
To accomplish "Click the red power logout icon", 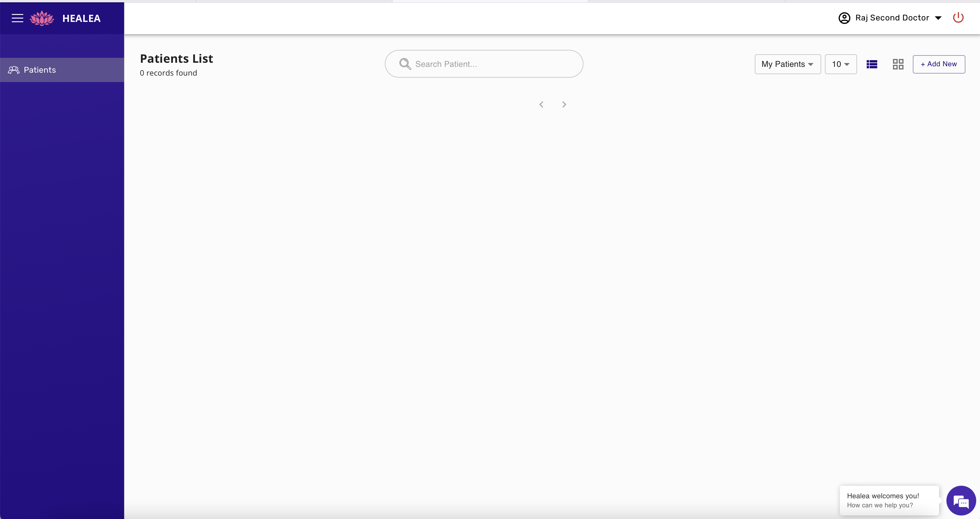I will [958, 18].
